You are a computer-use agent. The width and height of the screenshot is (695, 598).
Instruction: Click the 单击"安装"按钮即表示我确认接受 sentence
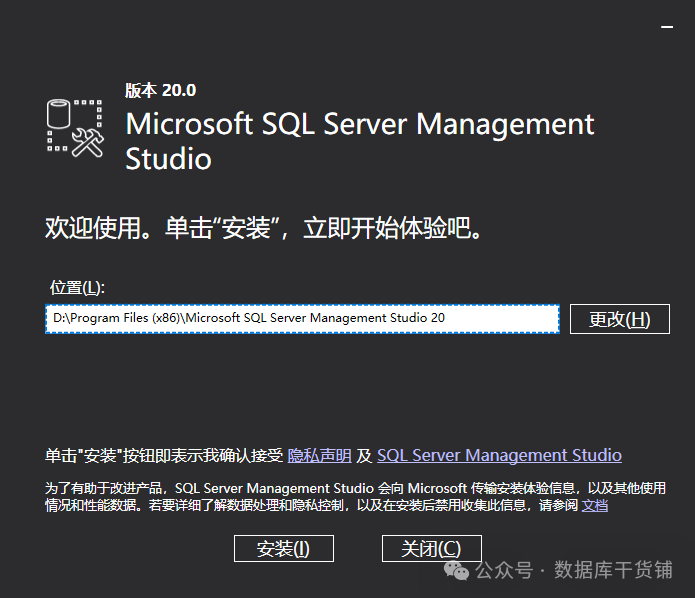click(x=164, y=456)
